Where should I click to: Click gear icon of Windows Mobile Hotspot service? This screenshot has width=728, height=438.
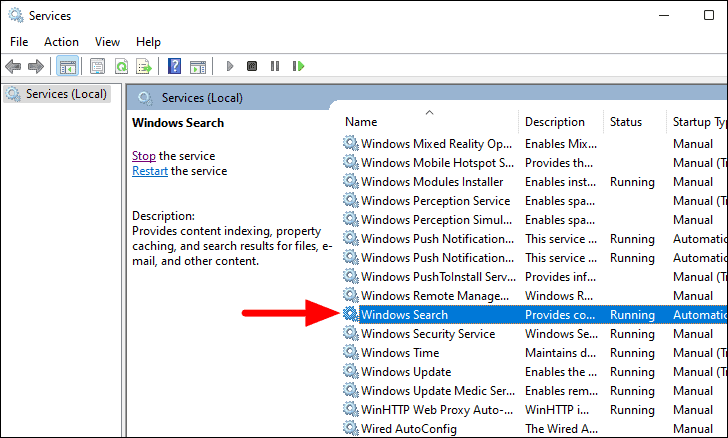pos(351,162)
